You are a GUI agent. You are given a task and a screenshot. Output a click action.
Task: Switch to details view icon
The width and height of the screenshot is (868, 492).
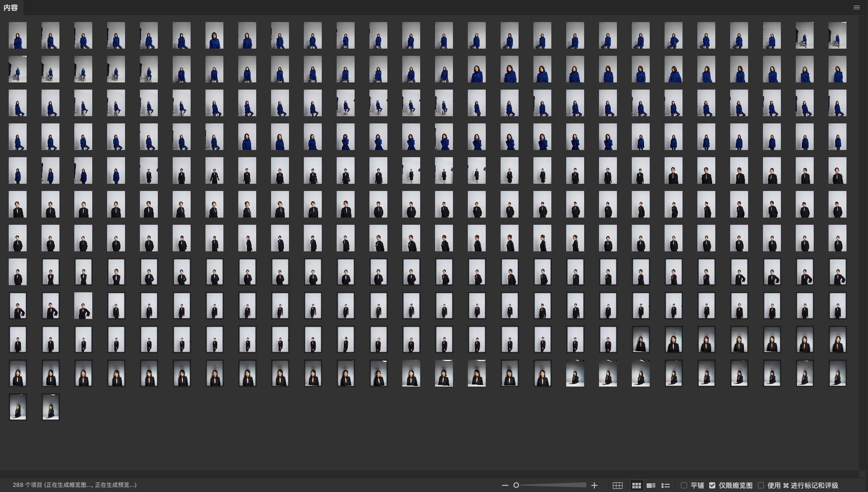pyautogui.click(x=651, y=485)
